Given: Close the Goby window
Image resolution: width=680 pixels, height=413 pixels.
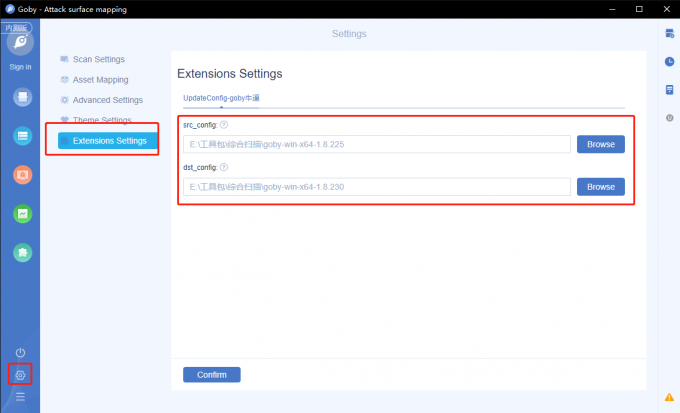Looking at the screenshot, I should (667, 9).
